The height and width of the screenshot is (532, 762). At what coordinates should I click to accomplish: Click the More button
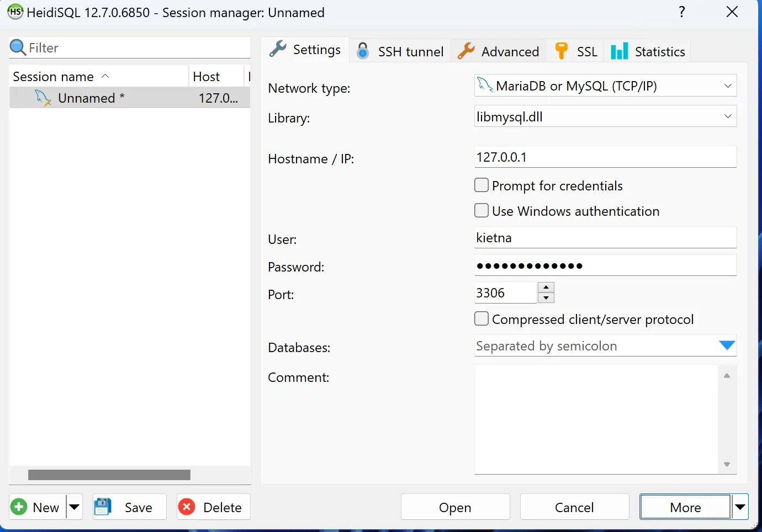685,507
